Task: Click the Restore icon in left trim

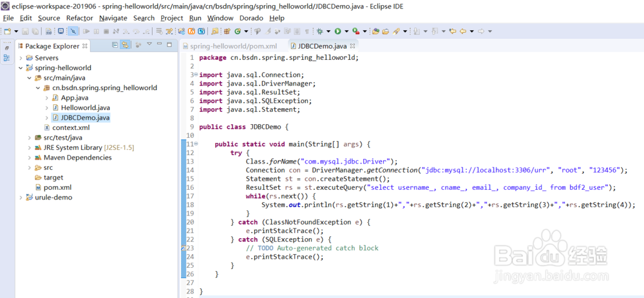Action: pos(6,48)
